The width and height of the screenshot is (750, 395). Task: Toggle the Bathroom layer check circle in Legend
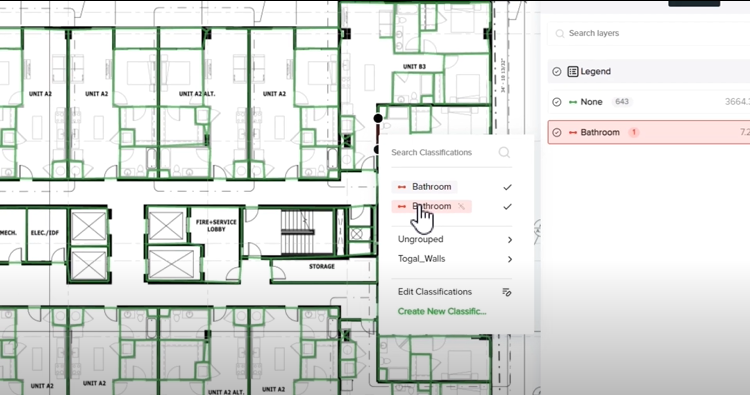pyautogui.click(x=557, y=132)
